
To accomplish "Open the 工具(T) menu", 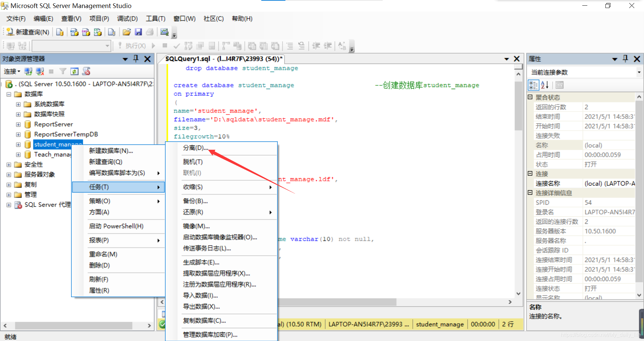I will click(156, 19).
